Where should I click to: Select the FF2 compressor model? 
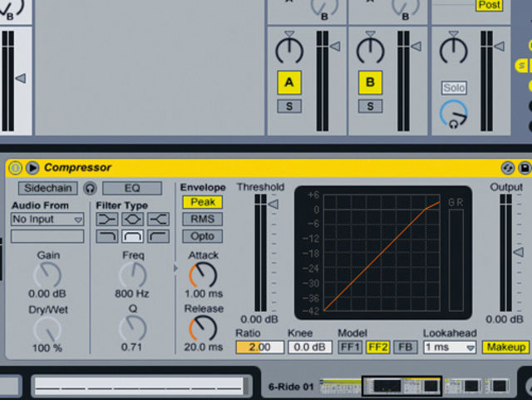coord(378,348)
